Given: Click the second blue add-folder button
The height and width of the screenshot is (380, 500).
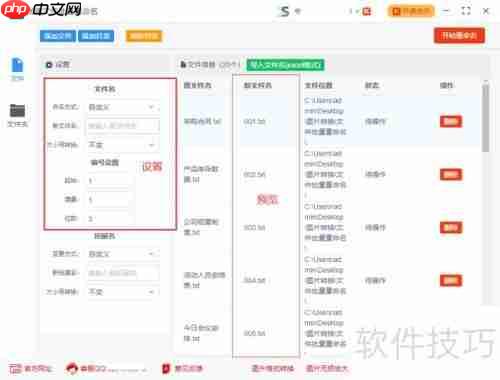Looking at the screenshot, I should 96,36.
